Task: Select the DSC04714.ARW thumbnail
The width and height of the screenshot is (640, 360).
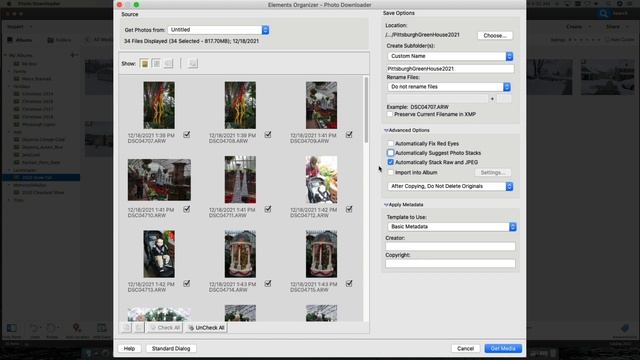Action: 240,254
